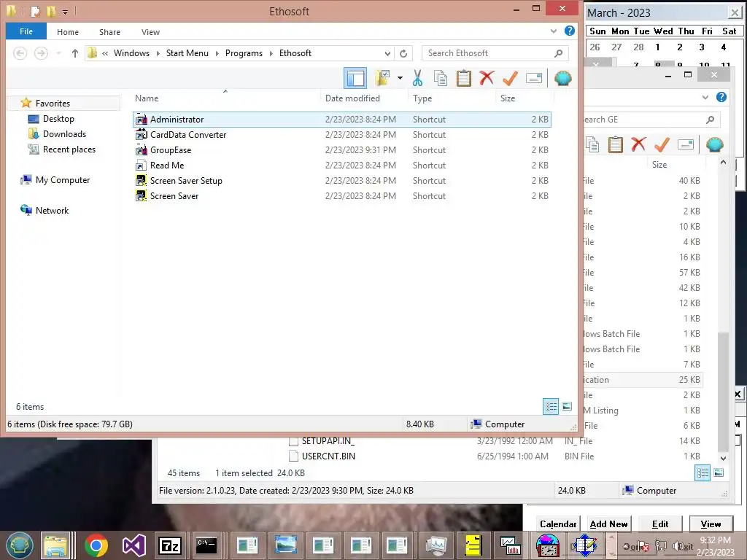Select USERCNT.BIN in the back window
The image size is (747, 560).
(x=328, y=456)
